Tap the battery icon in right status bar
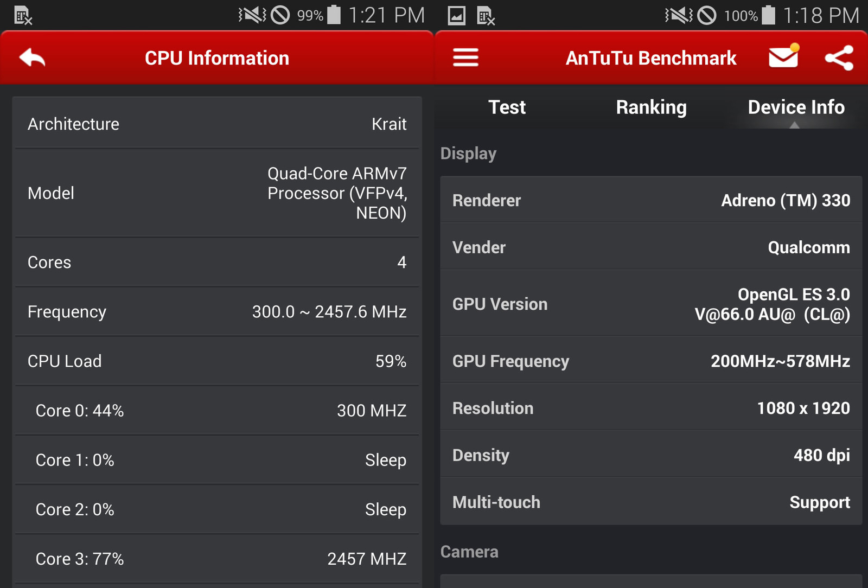The height and width of the screenshot is (588, 868). tap(768, 15)
